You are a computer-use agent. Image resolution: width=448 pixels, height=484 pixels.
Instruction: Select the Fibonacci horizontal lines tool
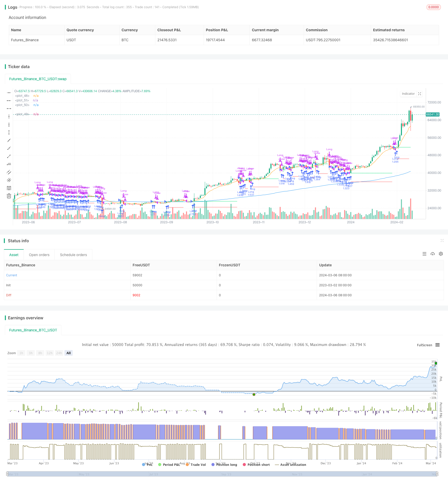(9, 188)
